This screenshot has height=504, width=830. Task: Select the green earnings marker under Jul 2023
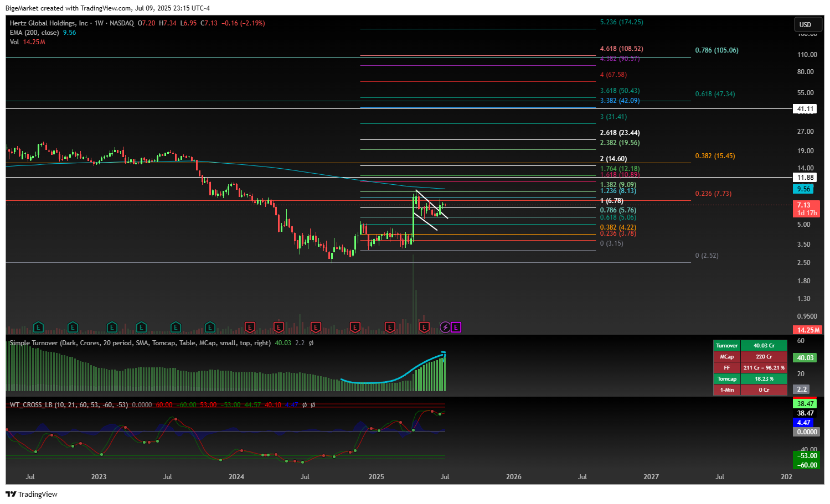coord(176,328)
